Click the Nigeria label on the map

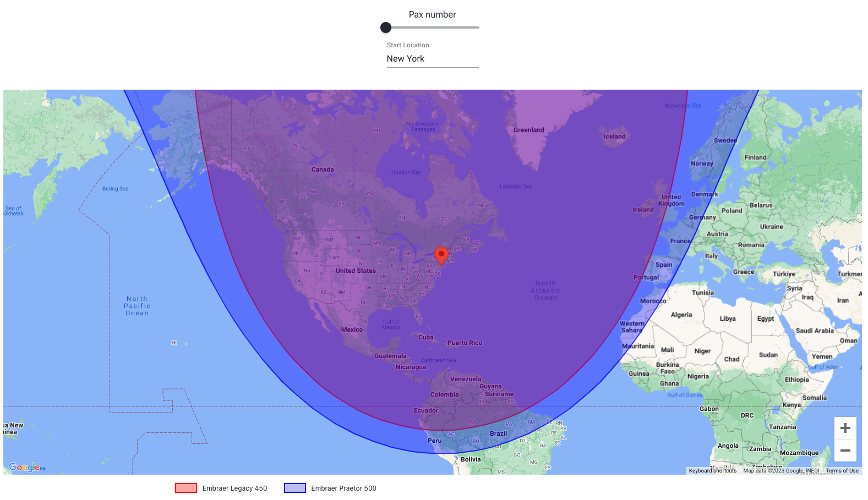pyautogui.click(x=698, y=377)
